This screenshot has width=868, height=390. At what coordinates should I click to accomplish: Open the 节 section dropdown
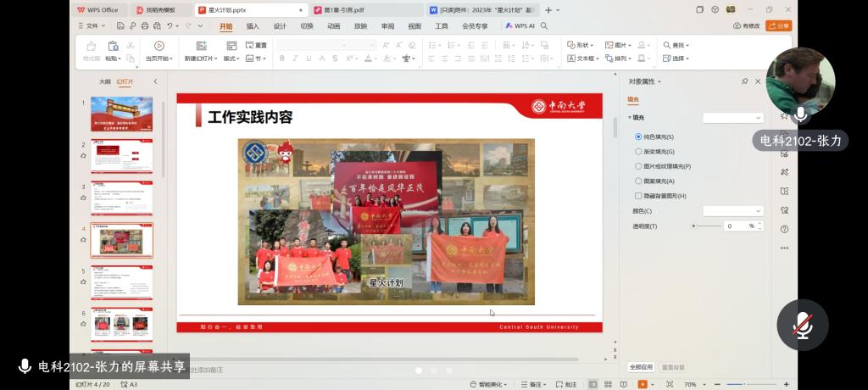point(256,58)
